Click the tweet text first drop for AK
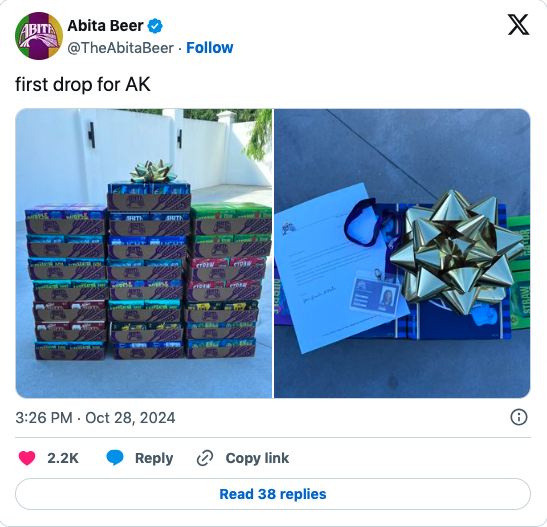Viewport: 547px width, 527px height. 83,84
